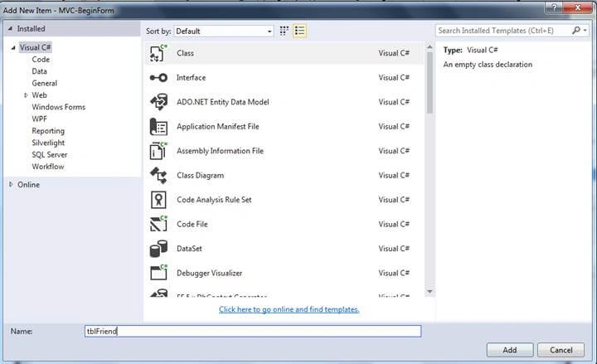Select the Reporting category
This screenshot has height=364, width=597.
pyautogui.click(x=48, y=131)
